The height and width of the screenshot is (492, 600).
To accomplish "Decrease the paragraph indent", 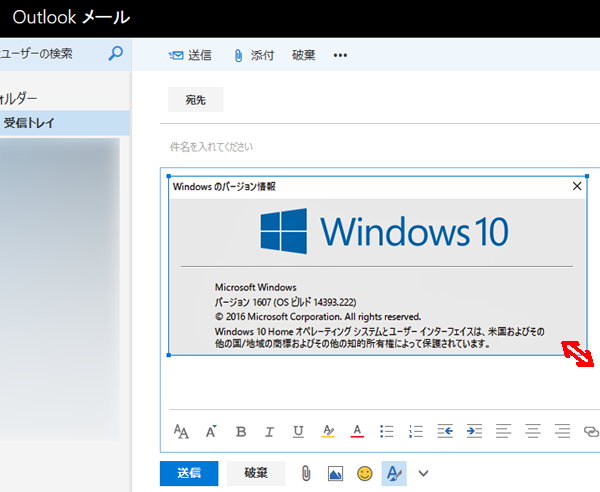I will [x=445, y=431].
